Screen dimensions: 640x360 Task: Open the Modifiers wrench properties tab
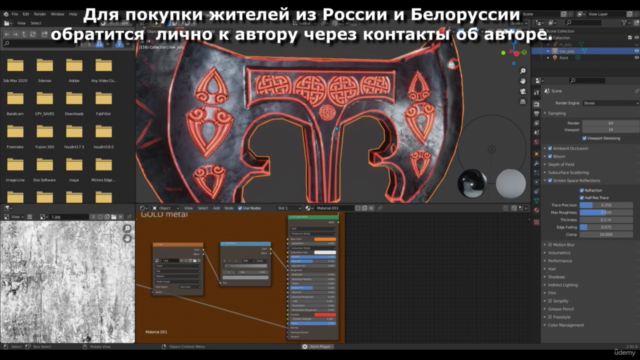(536, 163)
